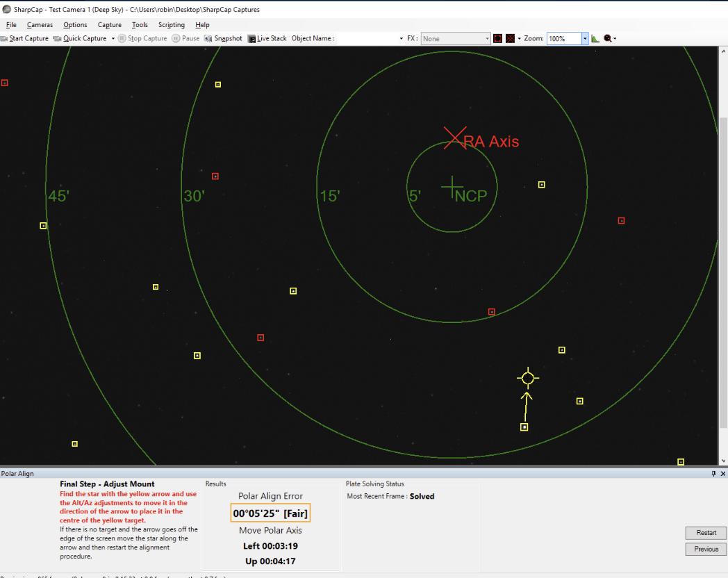Image resolution: width=728 pixels, height=578 pixels.
Task: Click the yellow crosshair target marker
Action: (x=528, y=379)
